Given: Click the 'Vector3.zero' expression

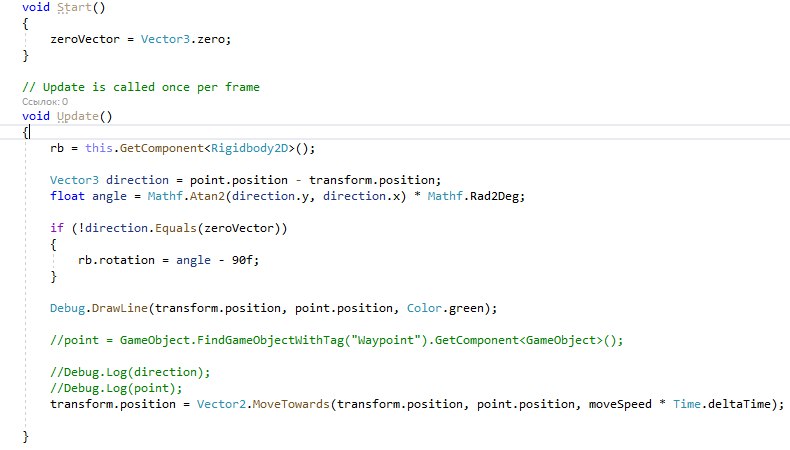Looking at the screenshot, I should coord(183,39).
